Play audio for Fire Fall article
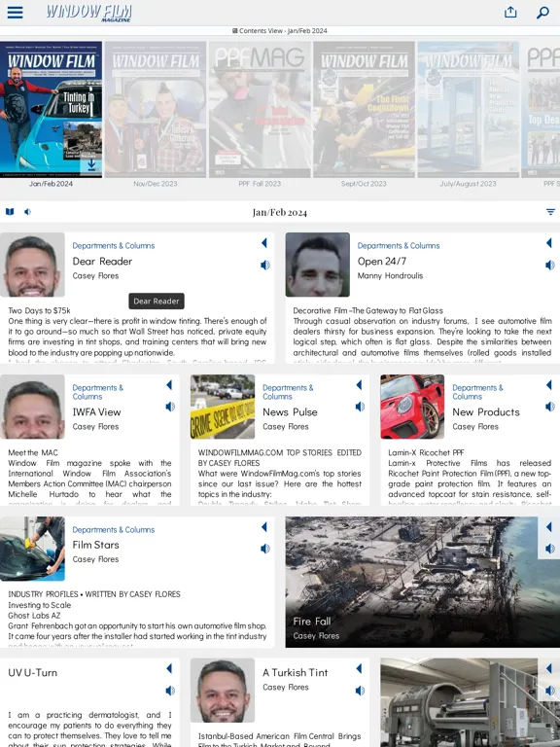 pyautogui.click(x=550, y=549)
